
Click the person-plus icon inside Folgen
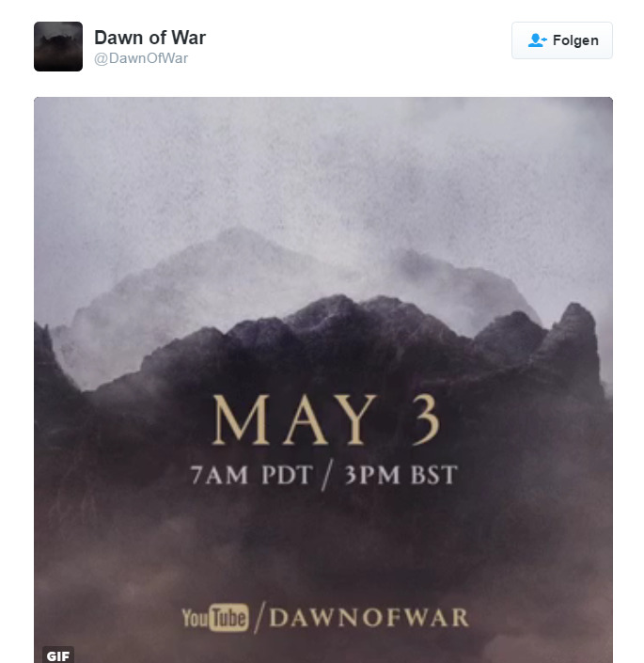pos(537,40)
